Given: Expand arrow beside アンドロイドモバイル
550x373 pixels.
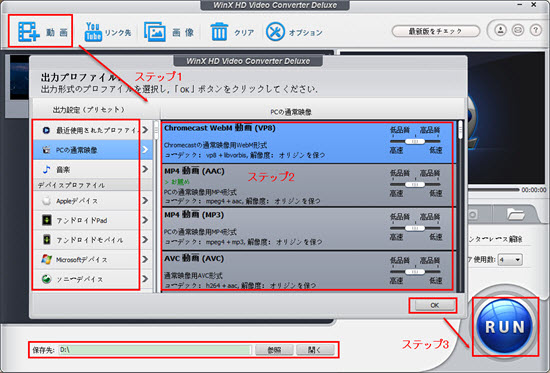Looking at the screenshot, I should (145, 240).
